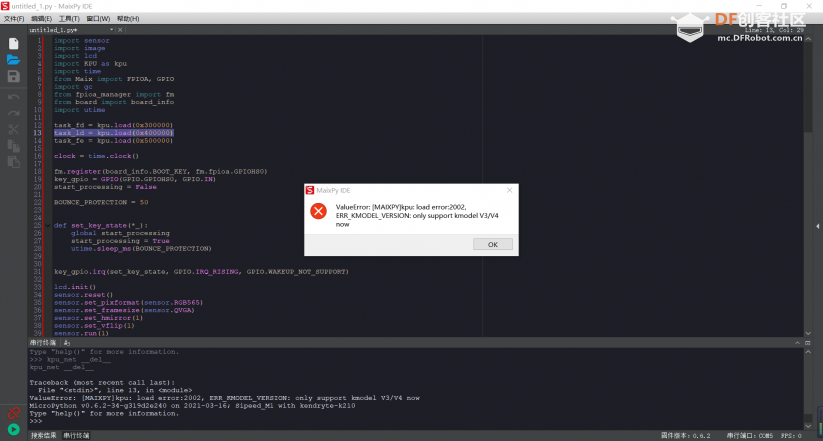Cut selection with the scissors icon

click(x=14, y=129)
